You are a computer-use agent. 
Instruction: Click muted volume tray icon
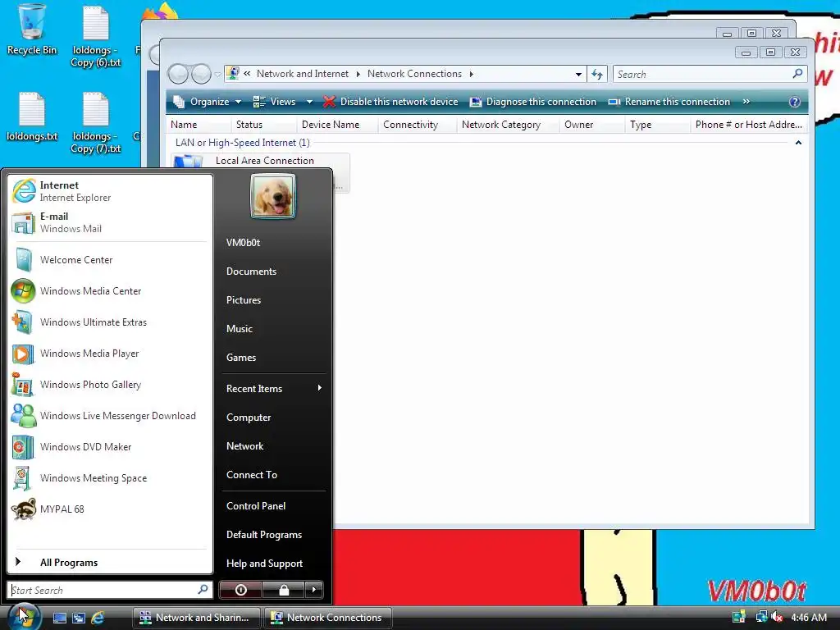(x=778, y=618)
